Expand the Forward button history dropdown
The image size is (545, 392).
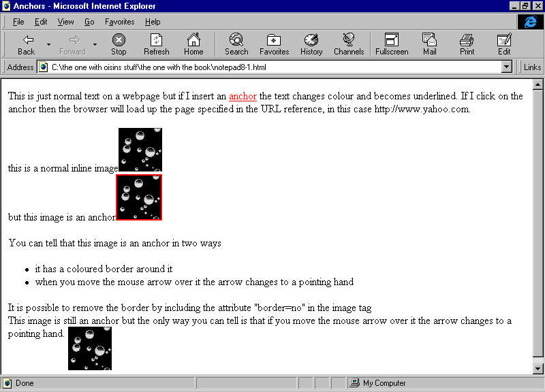coord(95,44)
